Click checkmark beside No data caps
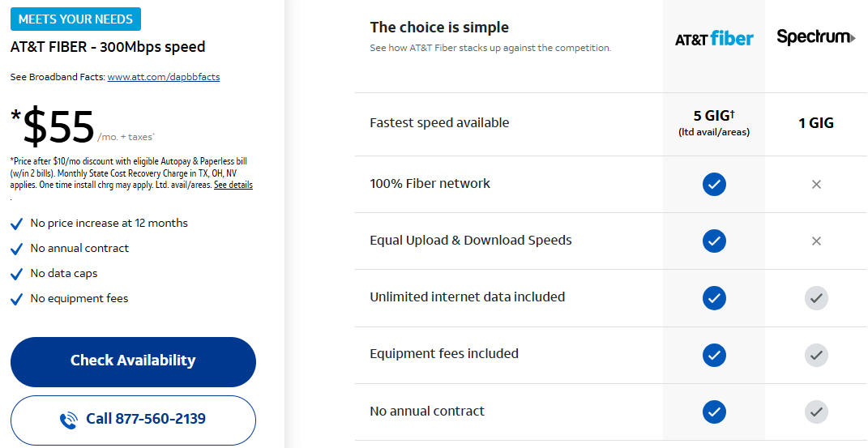Image resolution: width=868 pixels, height=448 pixels. coord(16,274)
